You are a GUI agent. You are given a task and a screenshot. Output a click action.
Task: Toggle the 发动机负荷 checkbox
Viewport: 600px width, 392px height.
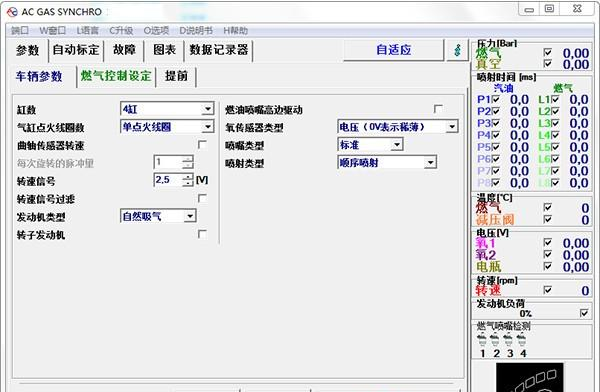click(x=584, y=314)
